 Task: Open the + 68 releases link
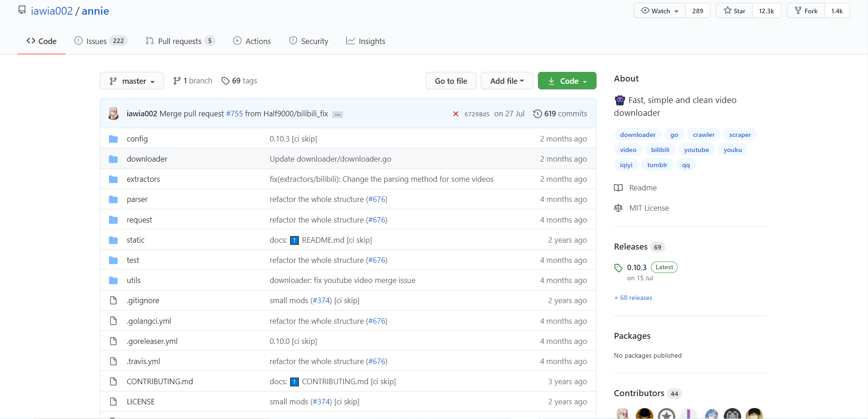(633, 298)
